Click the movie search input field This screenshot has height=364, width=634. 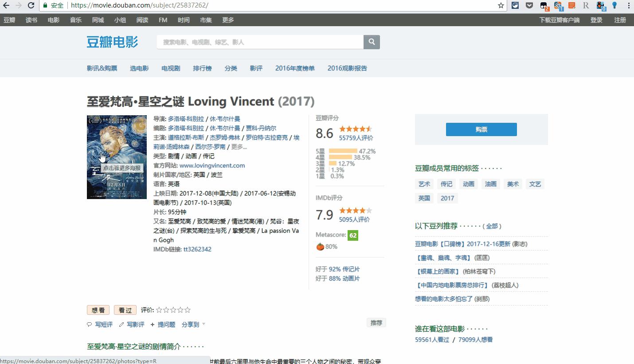pyautogui.click(x=260, y=42)
